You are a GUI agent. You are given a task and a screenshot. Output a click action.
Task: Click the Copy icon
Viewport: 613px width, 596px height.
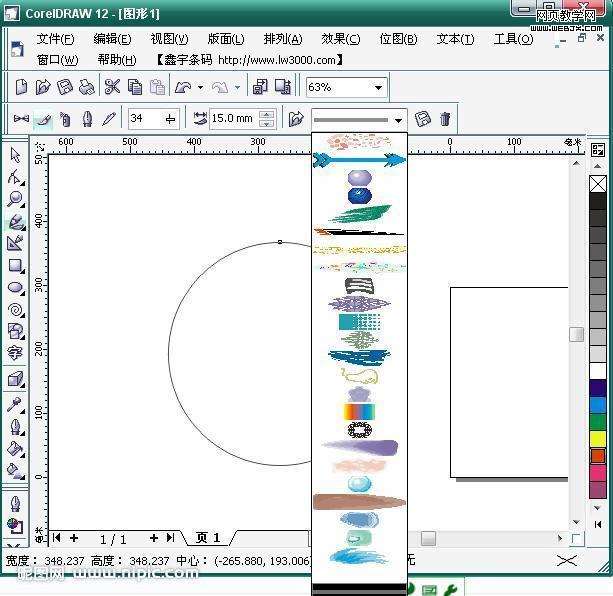click(135, 86)
